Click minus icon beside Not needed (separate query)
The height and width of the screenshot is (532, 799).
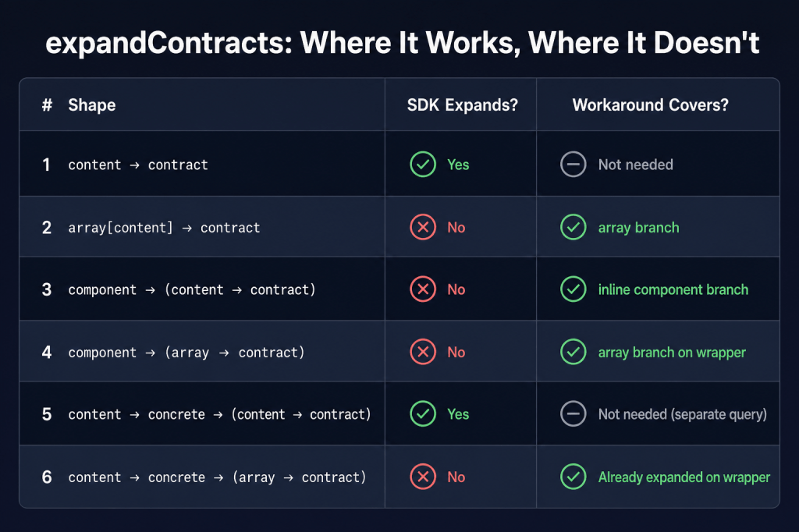coord(574,413)
